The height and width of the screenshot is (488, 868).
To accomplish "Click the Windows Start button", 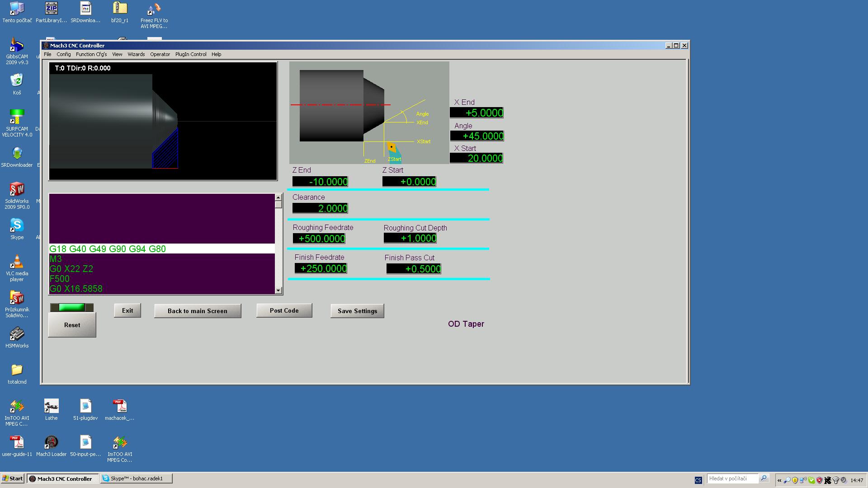I will [x=12, y=479].
